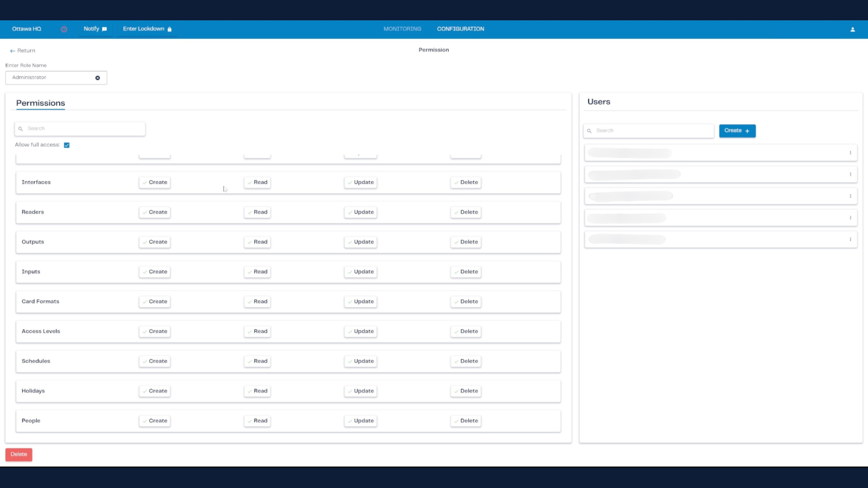Screen dimensions: 868x488
Task: Open the Ottawa HQ site selector
Action: [x=27, y=29]
